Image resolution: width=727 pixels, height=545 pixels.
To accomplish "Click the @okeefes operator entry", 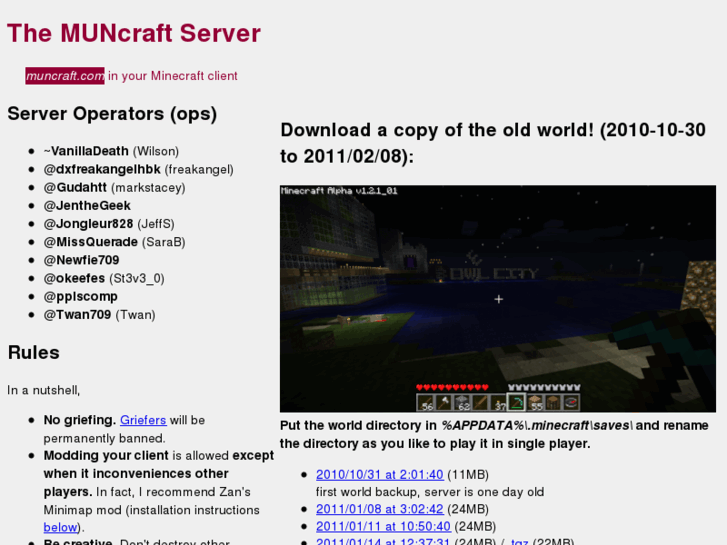I will [x=104, y=278].
